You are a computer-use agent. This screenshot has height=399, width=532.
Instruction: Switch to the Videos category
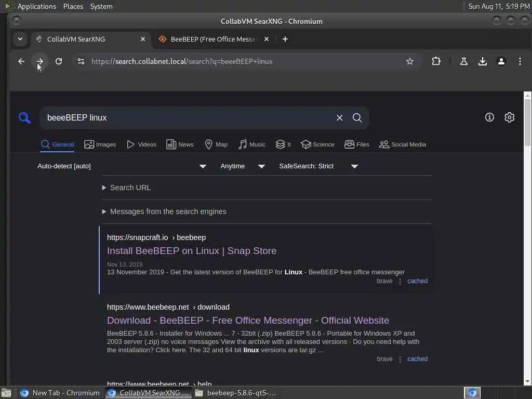(141, 144)
